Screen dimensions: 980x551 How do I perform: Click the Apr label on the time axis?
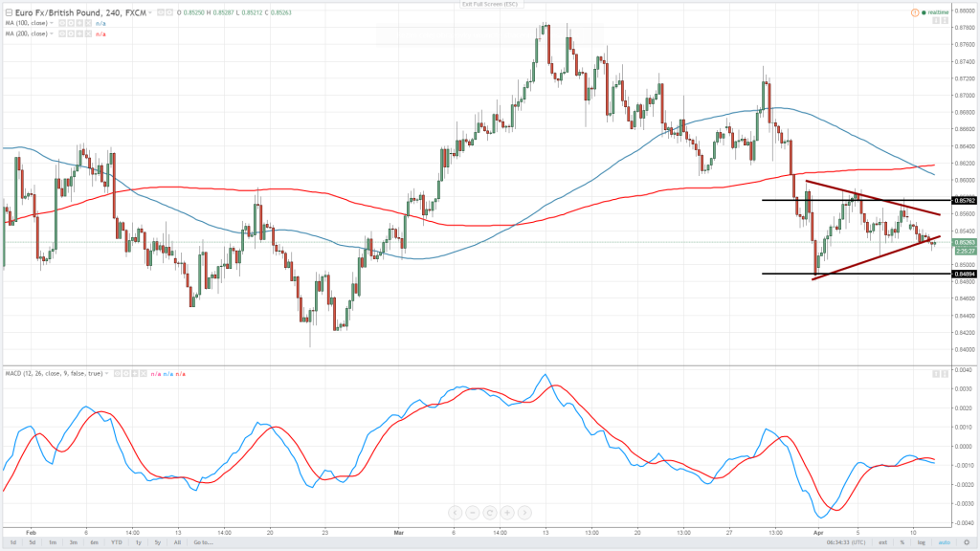click(818, 533)
